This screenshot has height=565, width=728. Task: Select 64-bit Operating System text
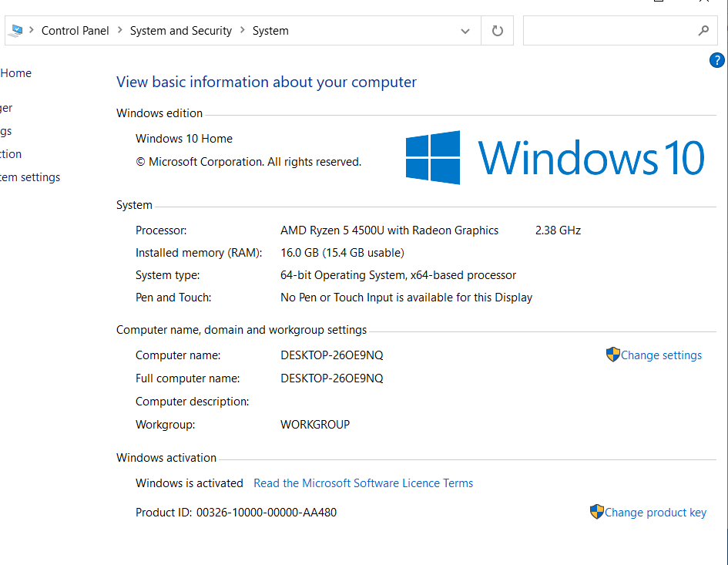click(x=398, y=275)
